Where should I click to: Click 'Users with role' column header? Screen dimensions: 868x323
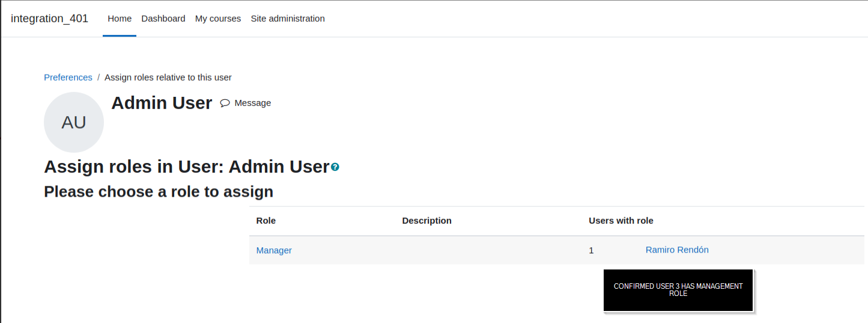(x=621, y=221)
